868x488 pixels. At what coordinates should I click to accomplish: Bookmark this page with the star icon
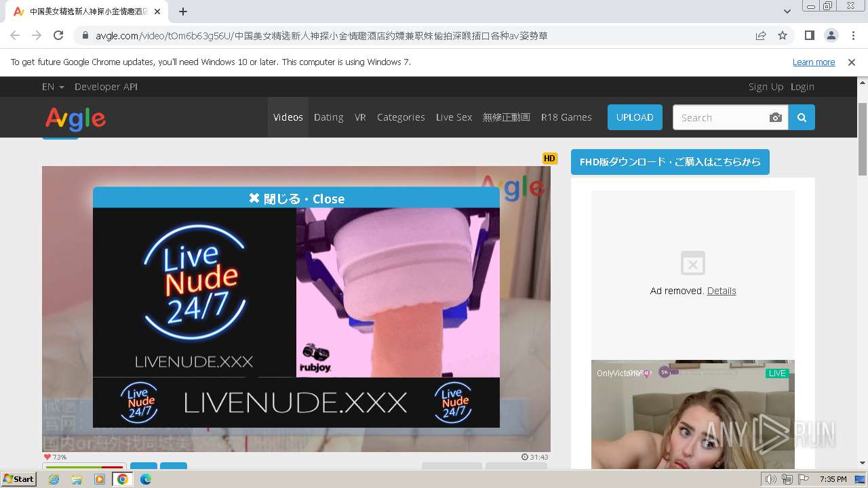coord(783,35)
